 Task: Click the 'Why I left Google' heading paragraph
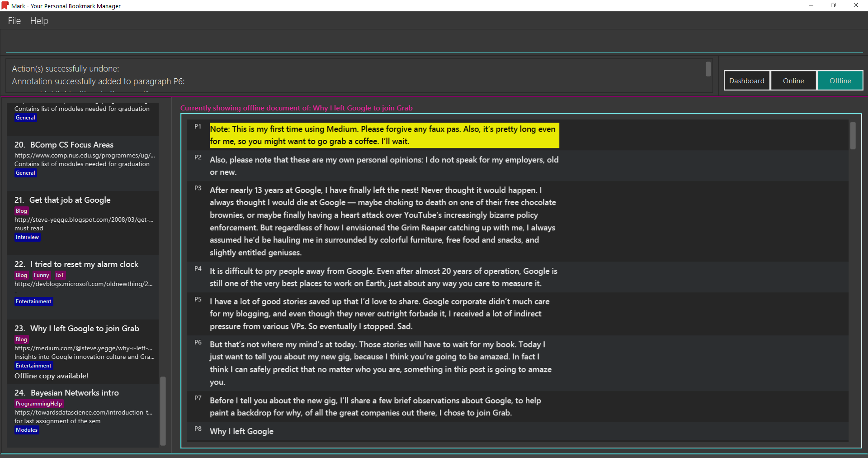pyautogui.click(x=241, y=431)
